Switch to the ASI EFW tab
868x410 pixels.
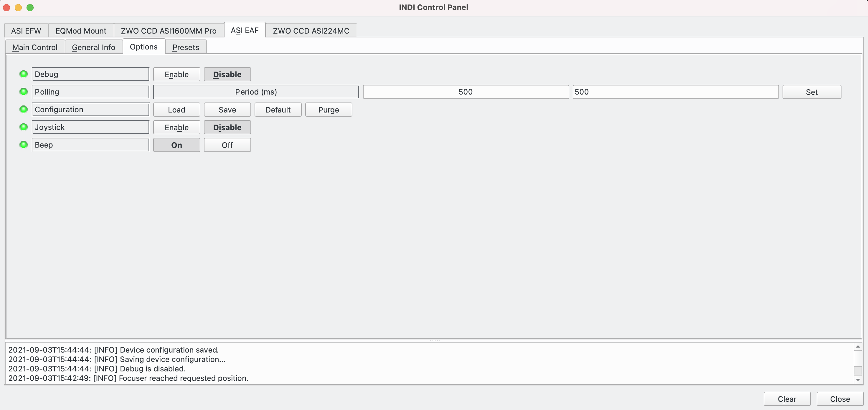coord(26,30)
